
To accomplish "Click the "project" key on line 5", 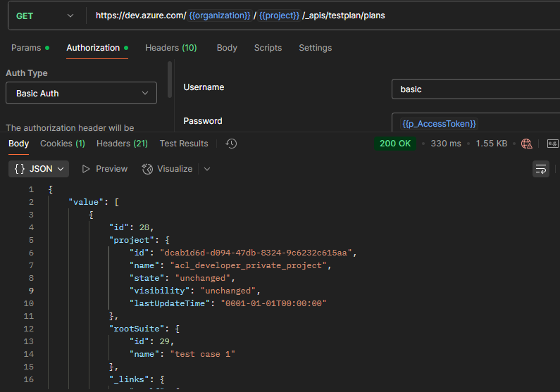I will point(132,240).
